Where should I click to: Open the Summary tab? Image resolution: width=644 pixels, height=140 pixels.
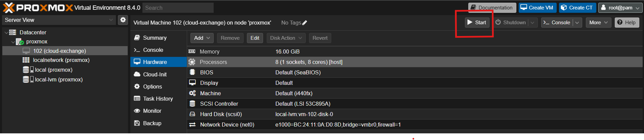pos(158,38)
